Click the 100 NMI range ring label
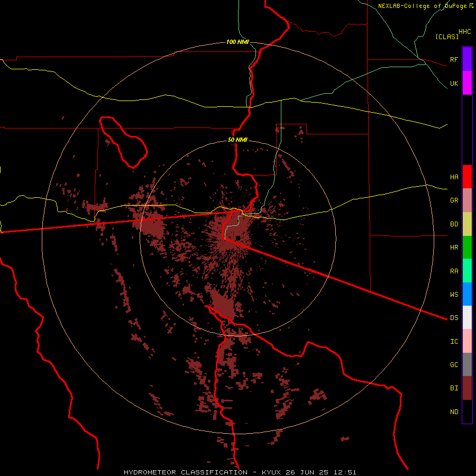The image size is (476, 476). point(237,42)
